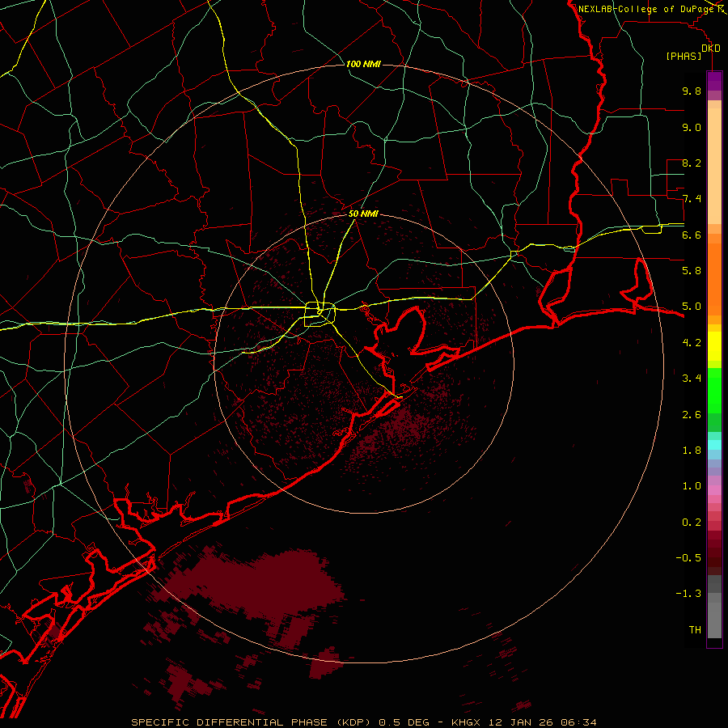The image size is (728, 728).
Task: Click the 6.6 legend value
Action: point(692,235)
